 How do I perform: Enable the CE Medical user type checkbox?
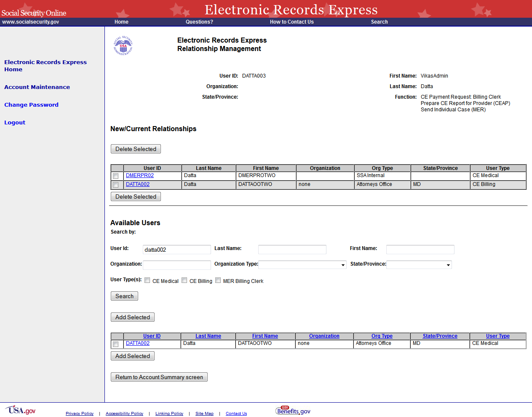coord(147,280)
